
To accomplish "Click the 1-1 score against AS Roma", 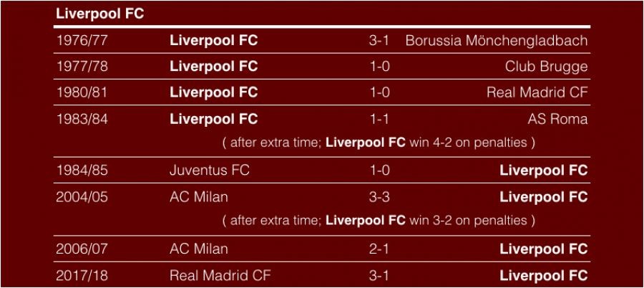I will coord(379,119).
